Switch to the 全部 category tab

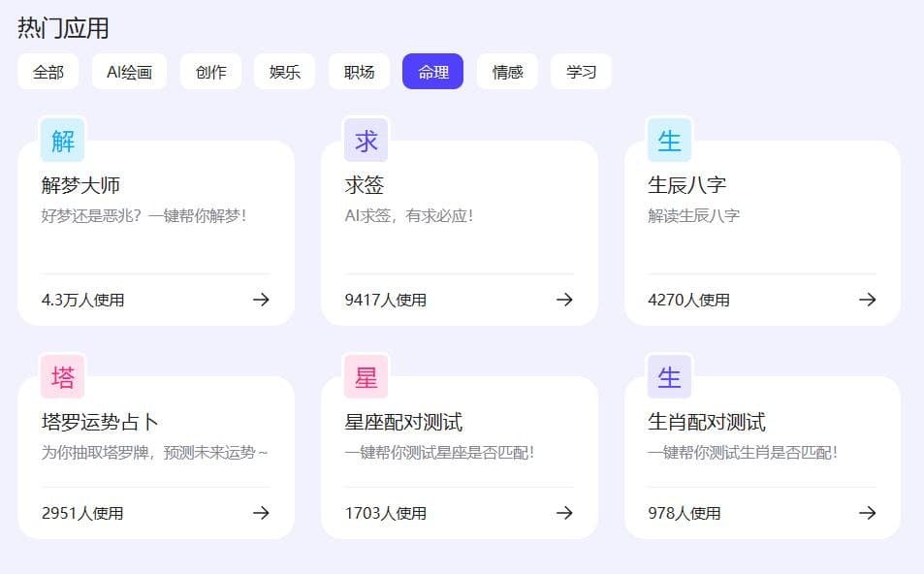[x=47, y=71]
